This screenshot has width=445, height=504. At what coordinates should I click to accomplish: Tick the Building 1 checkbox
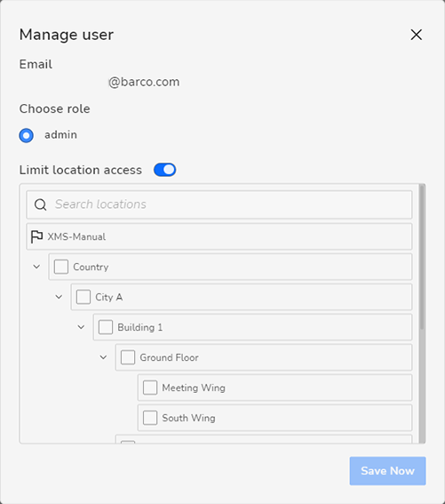106,327
